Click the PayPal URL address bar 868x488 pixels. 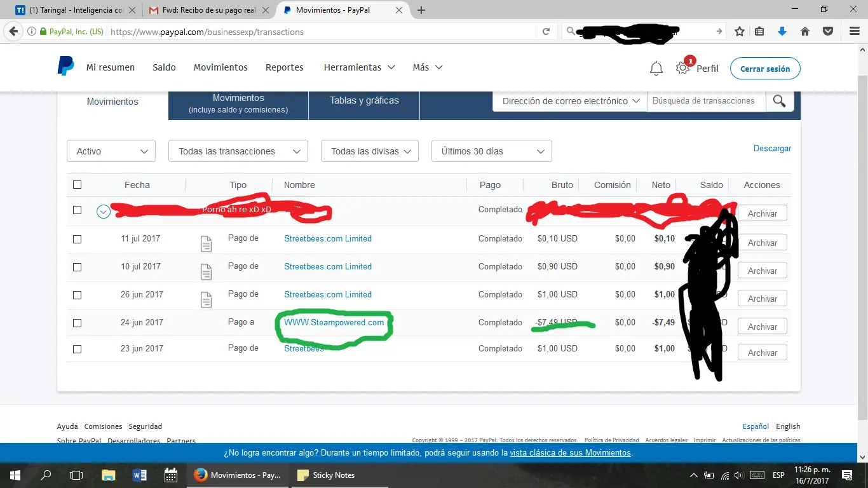(321, 32)
